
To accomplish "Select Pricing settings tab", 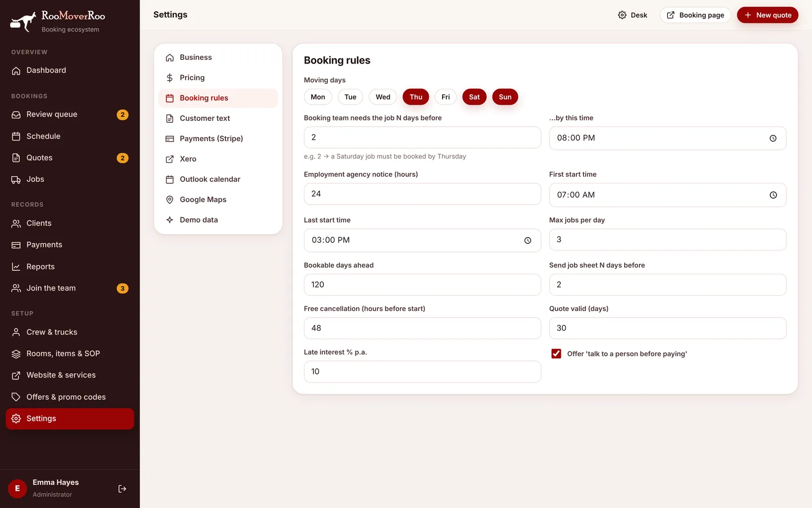I will pyautogui.click(x=218, y=78).
